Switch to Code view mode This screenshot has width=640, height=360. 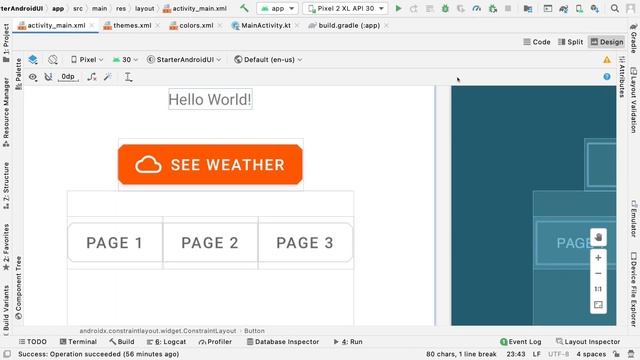[537, 42]
